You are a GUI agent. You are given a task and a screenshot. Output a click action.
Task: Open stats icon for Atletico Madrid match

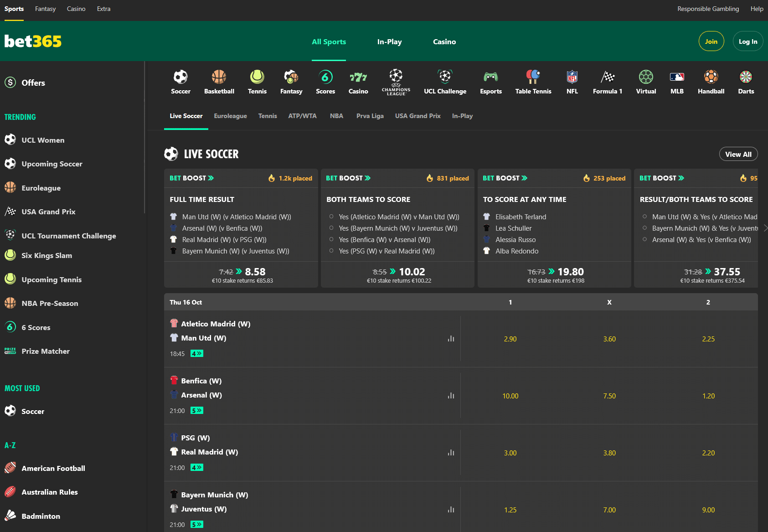pos(451,339)
